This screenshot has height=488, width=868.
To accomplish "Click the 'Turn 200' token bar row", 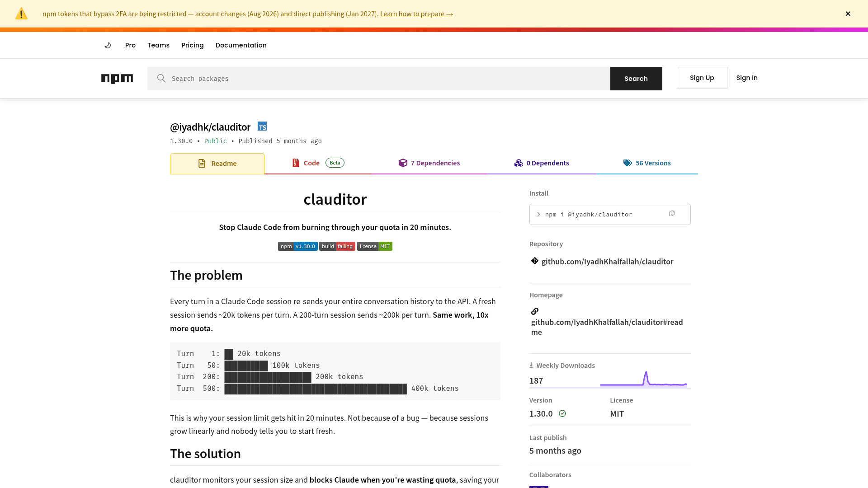I will pos(270,377).
